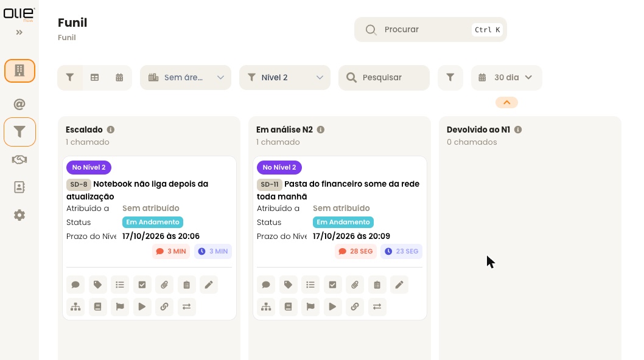Edit SD-8 card with pencil icon
The height and width of the screenshot is (360, 644).
point(209,285)
